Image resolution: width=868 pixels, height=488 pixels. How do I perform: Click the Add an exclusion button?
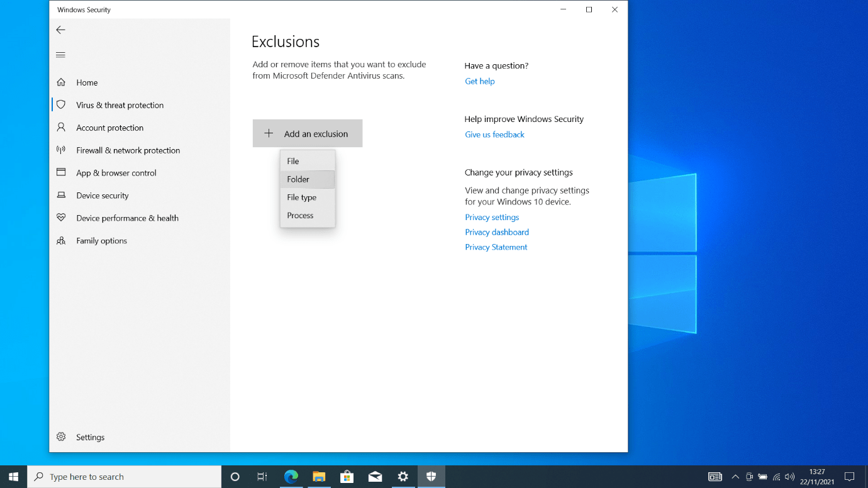tap(308, 133)
